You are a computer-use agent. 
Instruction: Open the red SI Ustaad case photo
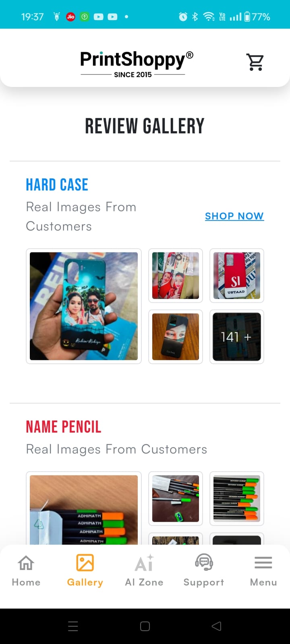(237, 276)
